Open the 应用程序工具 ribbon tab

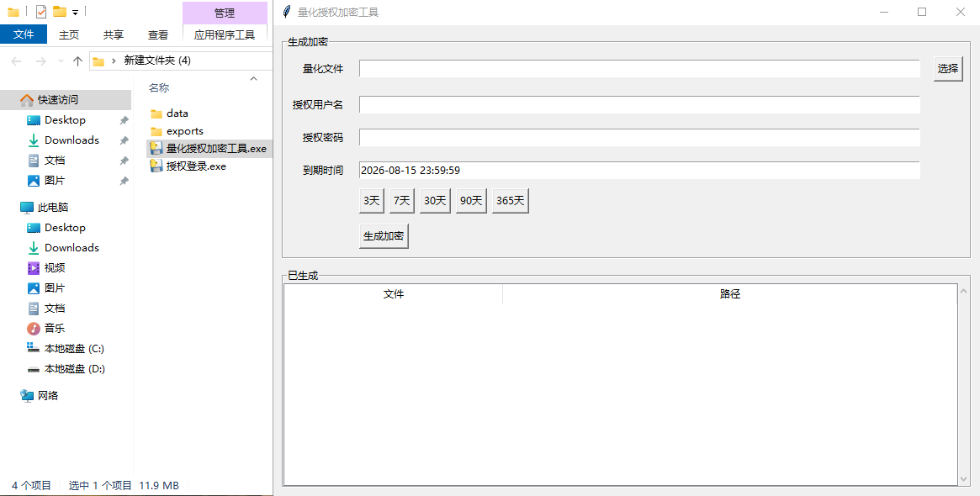[x=225, y=35]
